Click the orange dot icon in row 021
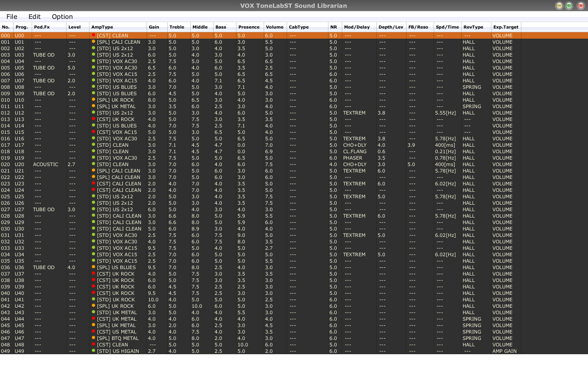This screenshot has width=588, height=368. pos(94,170)
